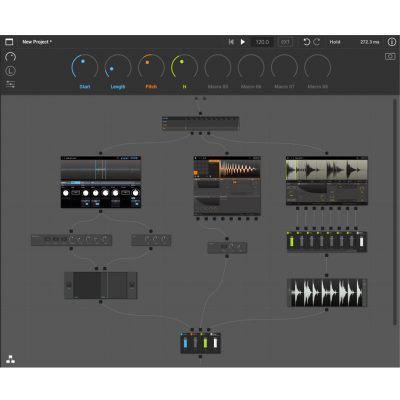Select the blue granular module with white knobs

101,182
